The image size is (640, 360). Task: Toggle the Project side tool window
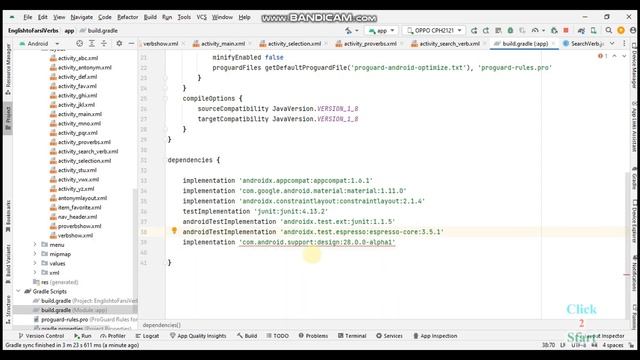click(x=8, y=117)
